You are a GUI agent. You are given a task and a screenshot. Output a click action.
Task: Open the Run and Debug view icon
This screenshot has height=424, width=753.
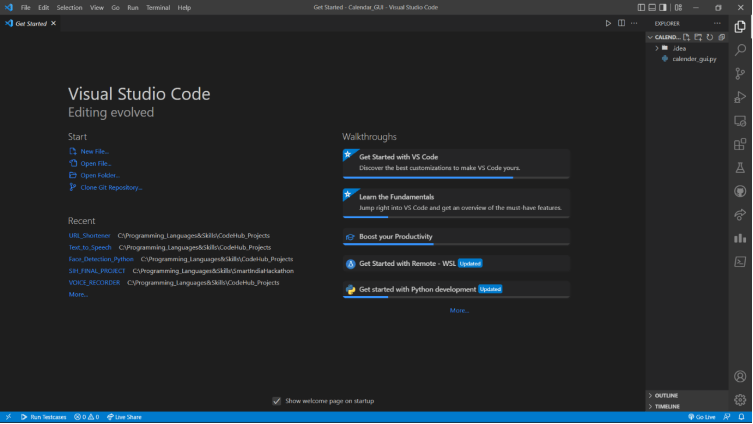point(740,97)
